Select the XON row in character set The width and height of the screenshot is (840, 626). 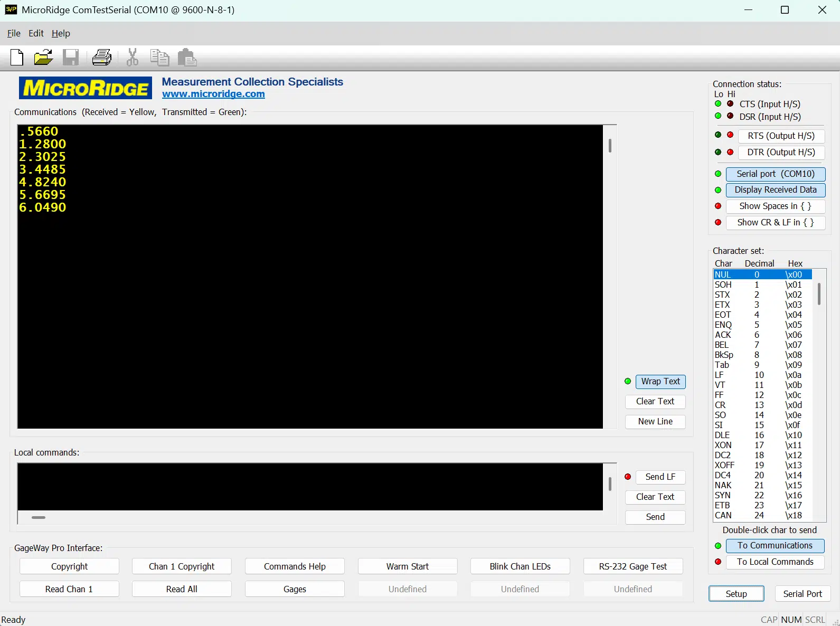[x=760, y=445]
